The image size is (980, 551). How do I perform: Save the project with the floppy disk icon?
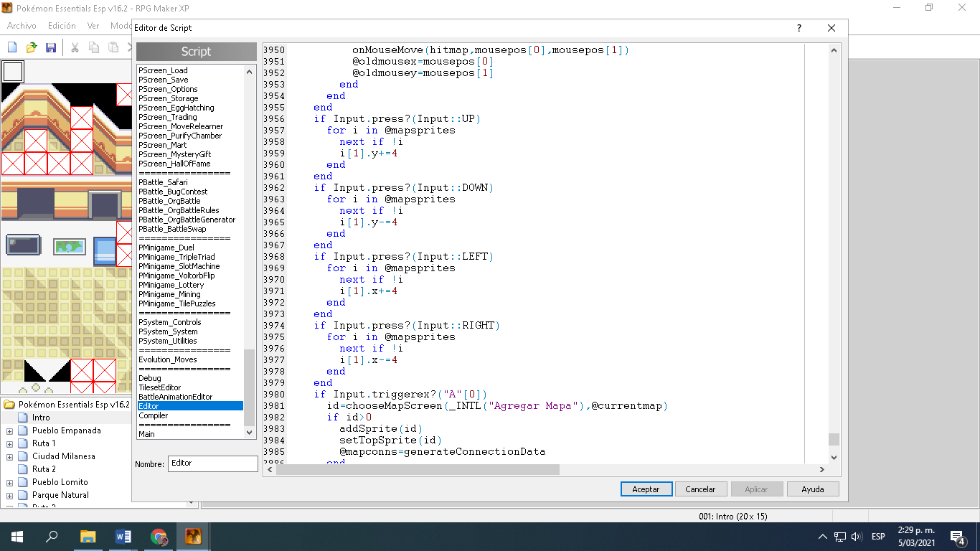pos(51,47)
